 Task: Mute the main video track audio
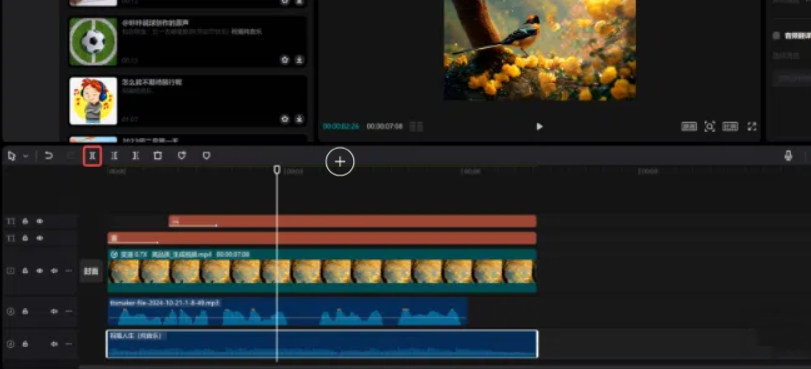pyautogui.click(x=54, y=271)
